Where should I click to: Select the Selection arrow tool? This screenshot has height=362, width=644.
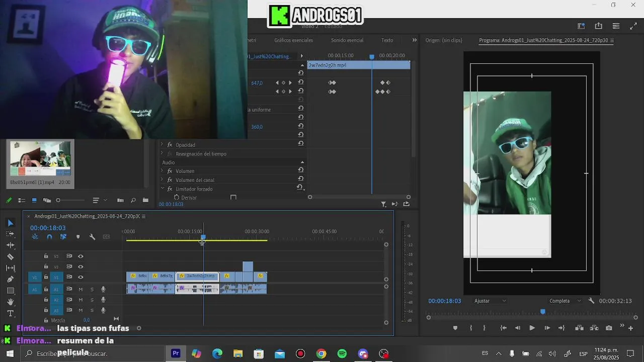(x=10, y=223)
